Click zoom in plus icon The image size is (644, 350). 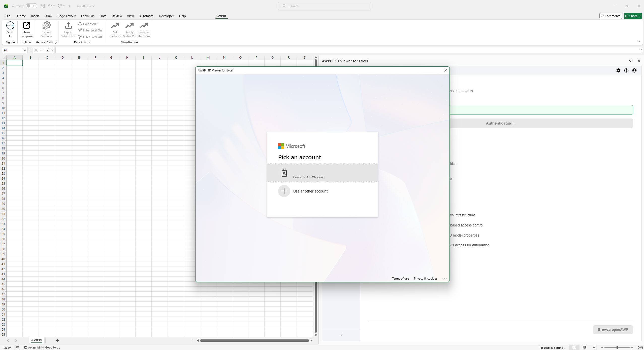tap(632, 347)
